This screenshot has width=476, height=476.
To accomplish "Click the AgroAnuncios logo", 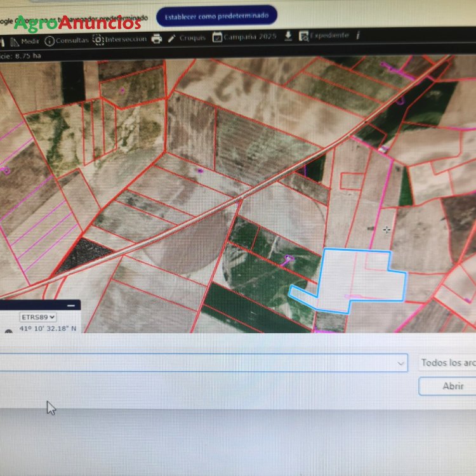I will [x=77, y=23].
